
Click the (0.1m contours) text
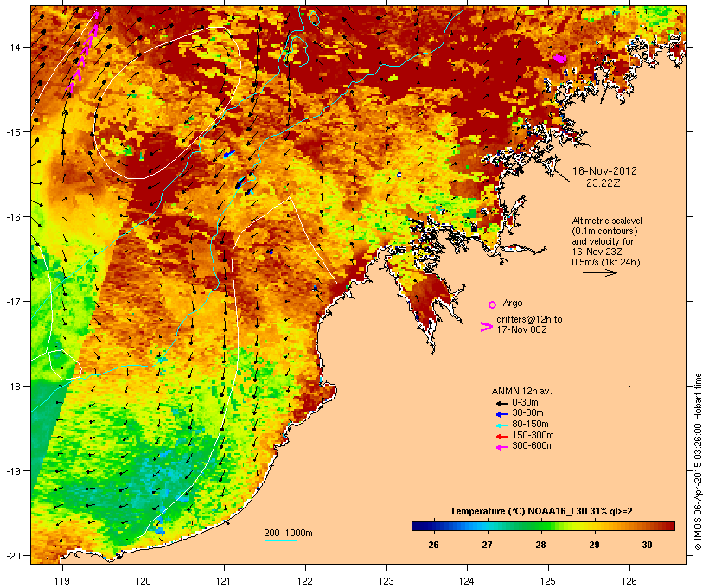(x=605, y=231)
